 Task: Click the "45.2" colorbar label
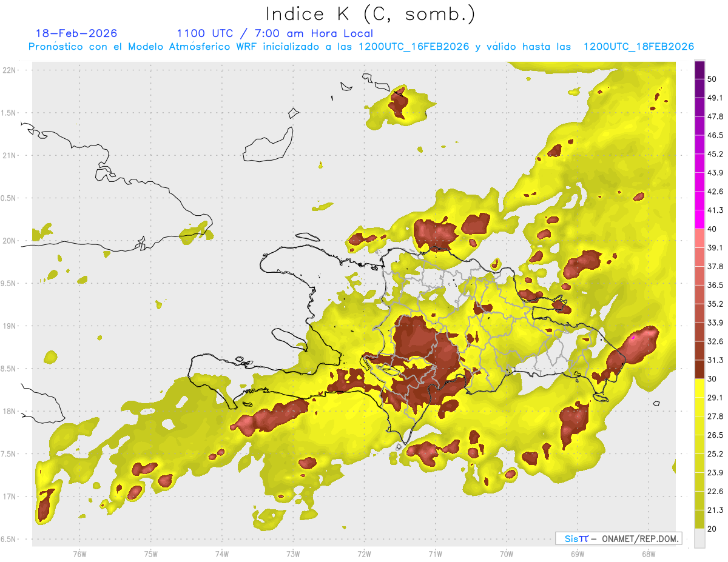[x=716, y=154]
